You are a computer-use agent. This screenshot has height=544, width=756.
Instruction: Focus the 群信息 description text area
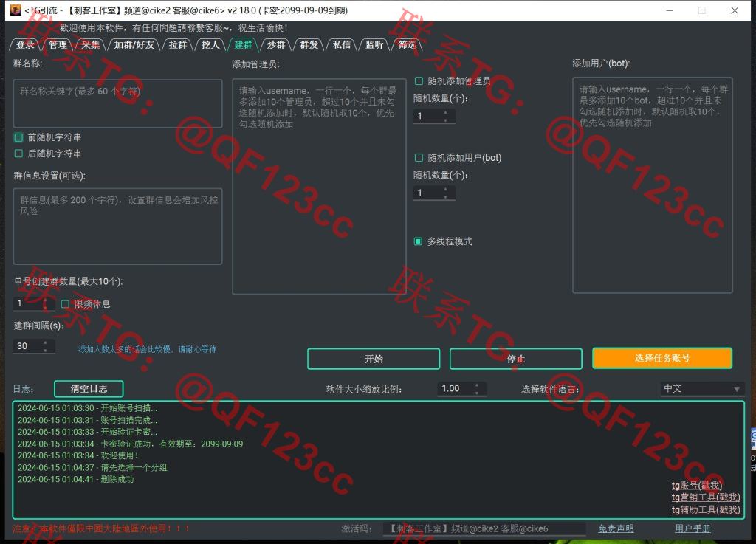point(117,226)
